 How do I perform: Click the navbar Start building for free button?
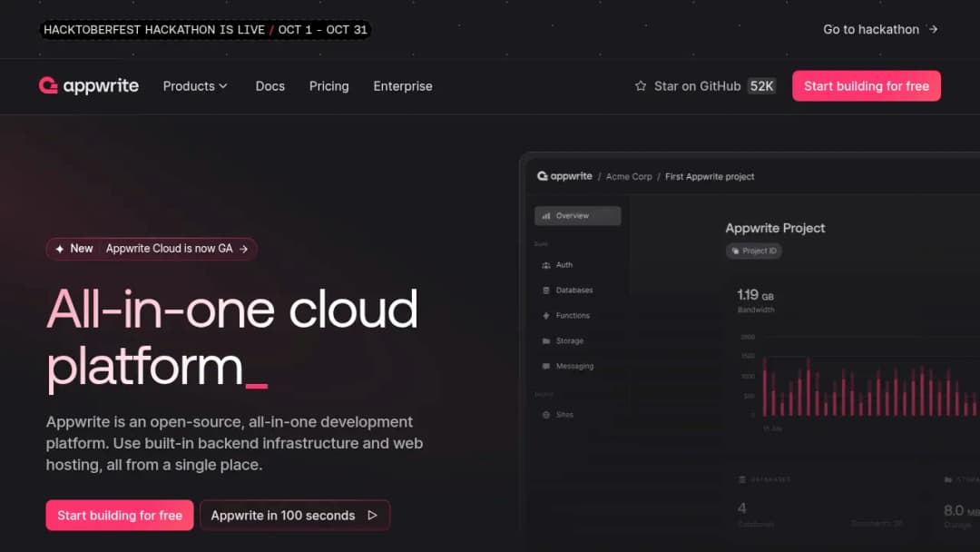[867, 85]
